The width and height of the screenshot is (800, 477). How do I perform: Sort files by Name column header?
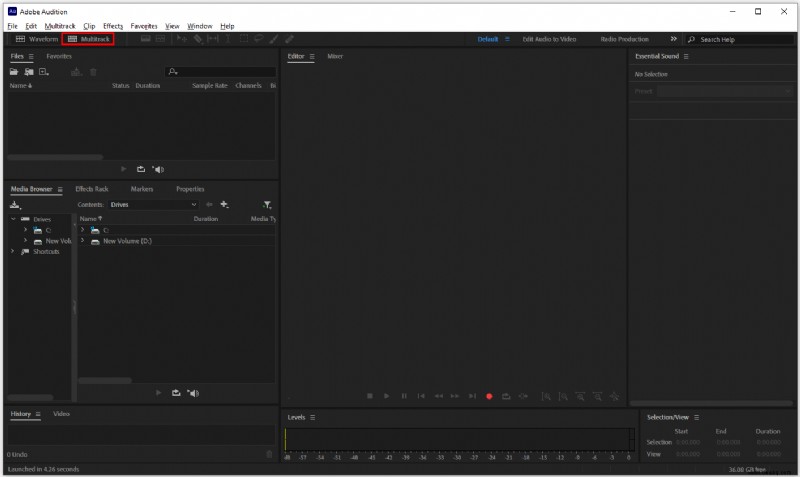(20, 86)
